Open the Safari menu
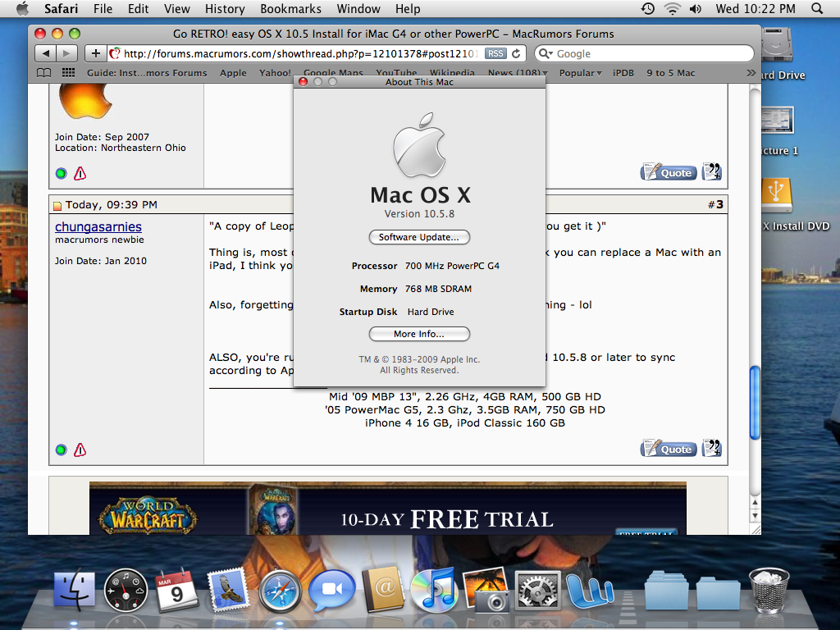 pos(61,8)
